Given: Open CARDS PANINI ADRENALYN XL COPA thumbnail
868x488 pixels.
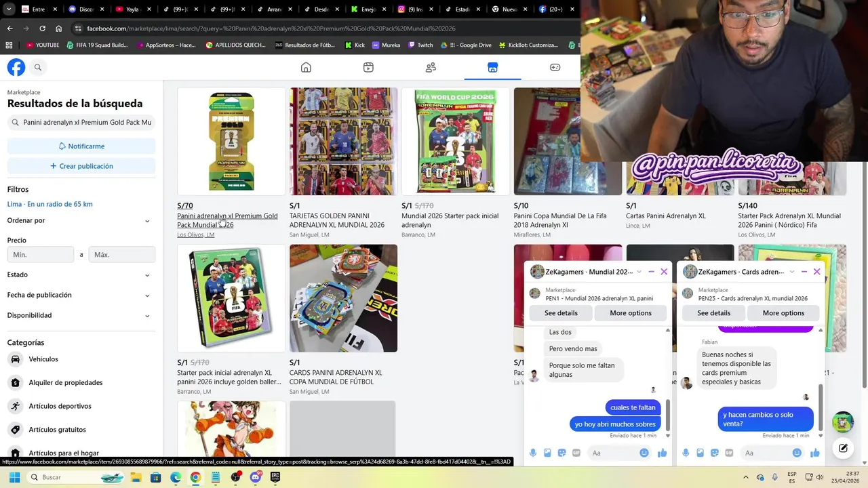Looking at the screenshot, I should (343, 298).
